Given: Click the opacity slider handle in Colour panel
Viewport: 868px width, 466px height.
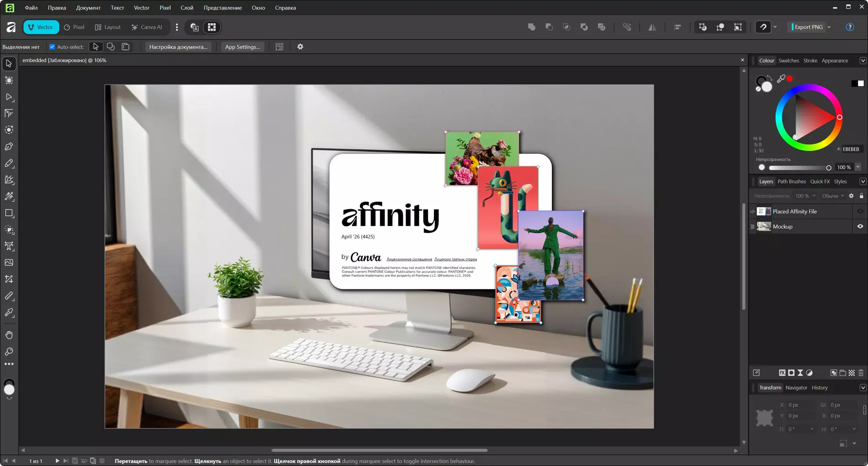Looking at the screenshot, I should coord(829,168).
